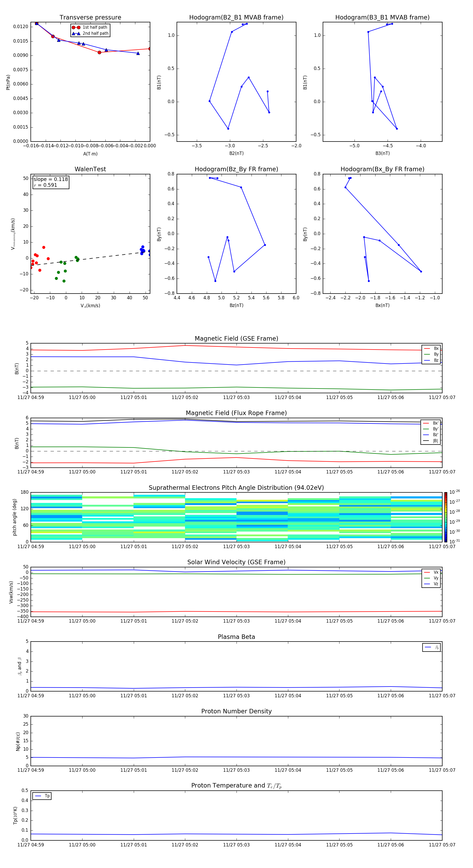Click the red circle marker in the path legend

pyautogui.click(x=76, y=27)
